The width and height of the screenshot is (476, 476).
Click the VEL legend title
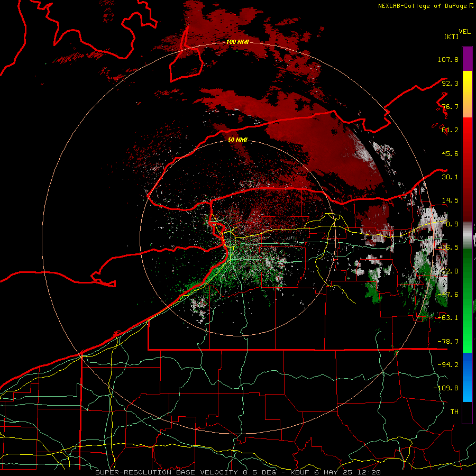[464, 32]
